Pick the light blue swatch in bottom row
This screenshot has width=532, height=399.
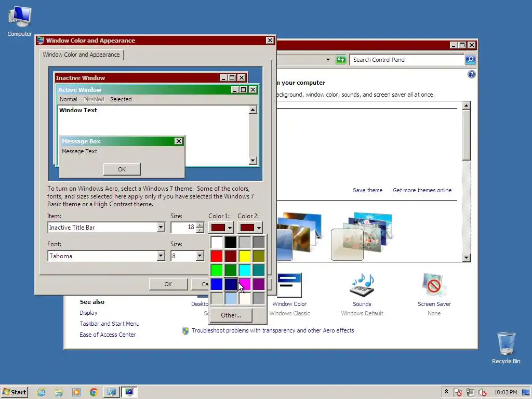(231, 299)
